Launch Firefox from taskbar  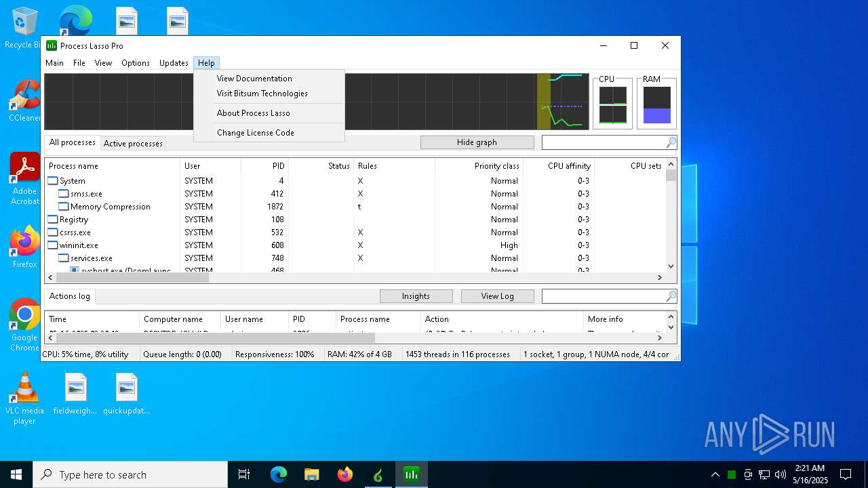[x=344, y=474]
